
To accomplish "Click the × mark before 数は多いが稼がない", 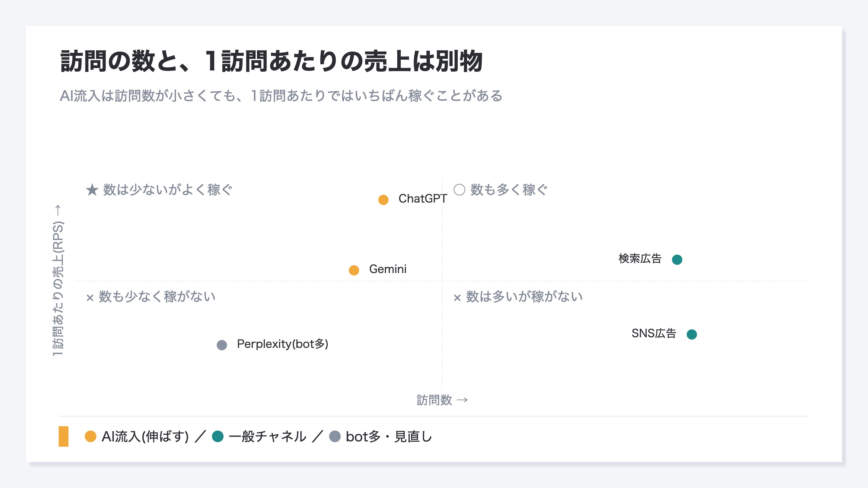I will [457, 298].
